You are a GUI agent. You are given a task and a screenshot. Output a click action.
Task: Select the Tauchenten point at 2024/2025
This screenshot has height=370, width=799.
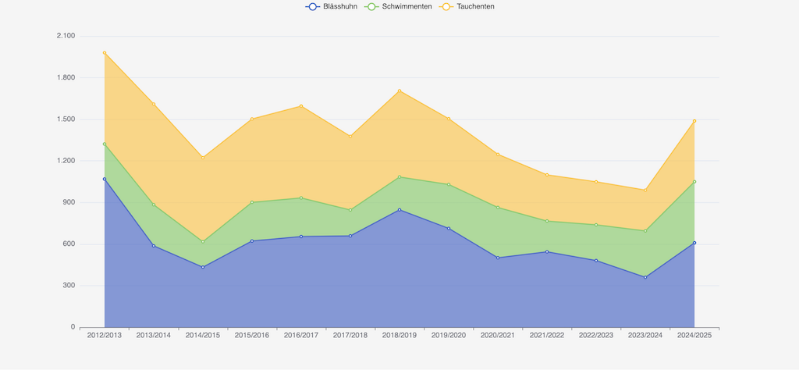click(x=694, y=121)
